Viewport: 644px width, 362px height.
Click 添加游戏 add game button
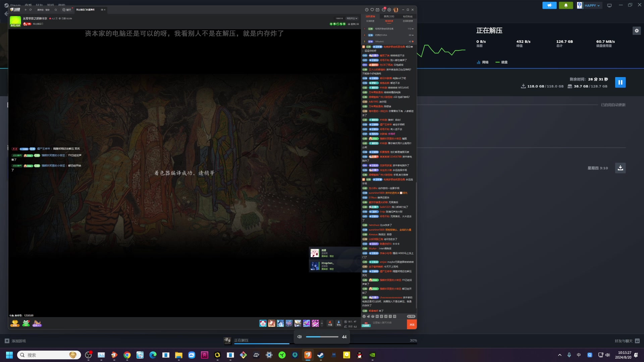[15, 341]
